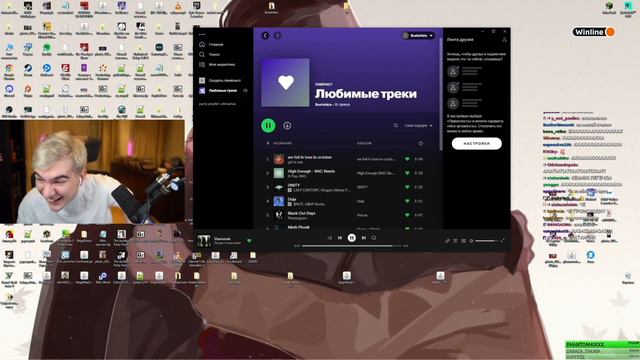640x360 pixels.
Task: Select the UNITY track row
Action: click(346, 187)
